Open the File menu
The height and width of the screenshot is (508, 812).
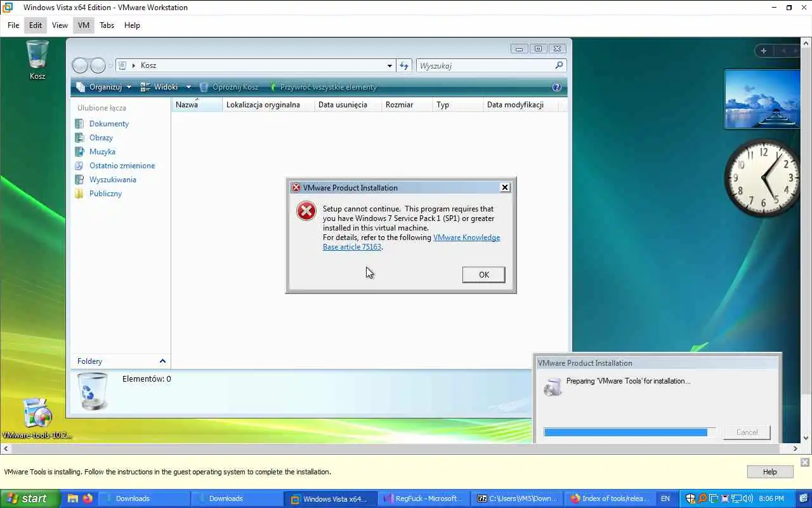(x=13, y=25)
